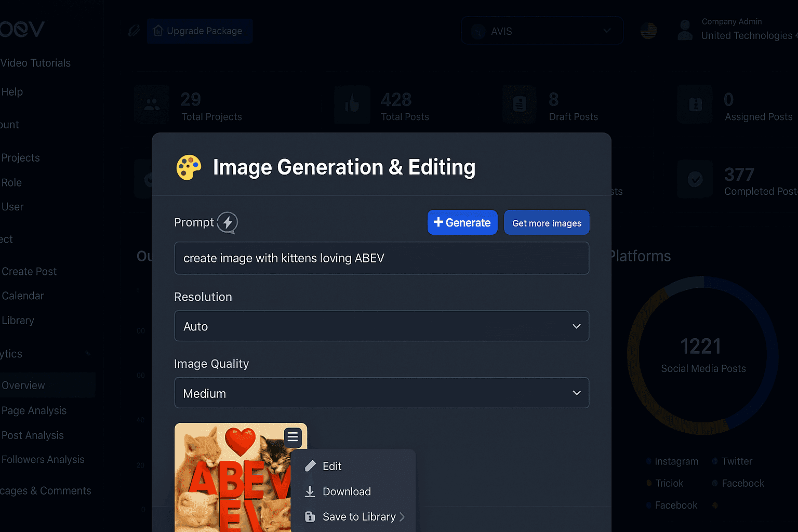Open the AVIS workspace selector dropdown
The image size is (798, 532).
pyautogui.click(x=542, y=31)
